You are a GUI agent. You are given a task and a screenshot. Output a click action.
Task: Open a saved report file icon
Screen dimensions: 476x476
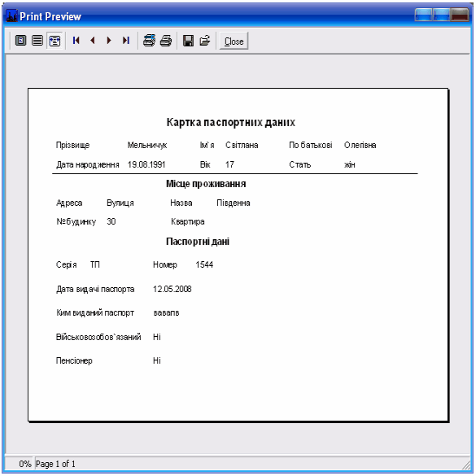click(x=205, y=41)
